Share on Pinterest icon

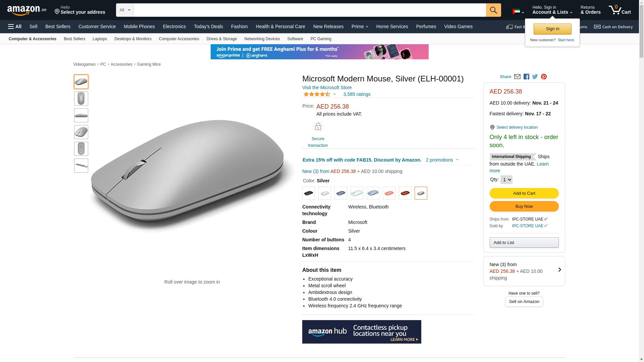pos(544,77)
